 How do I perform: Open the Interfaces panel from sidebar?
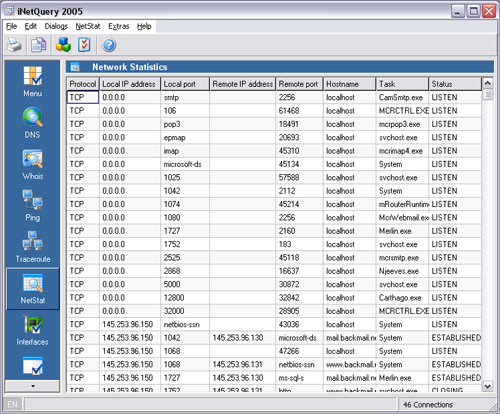(x=32, y=330)
